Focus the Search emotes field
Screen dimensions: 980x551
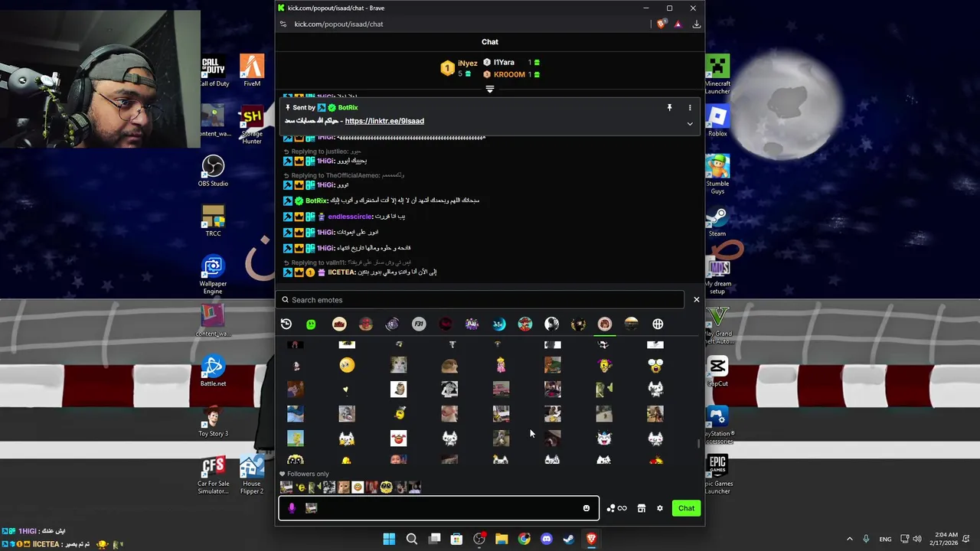(x=480, y=300)
